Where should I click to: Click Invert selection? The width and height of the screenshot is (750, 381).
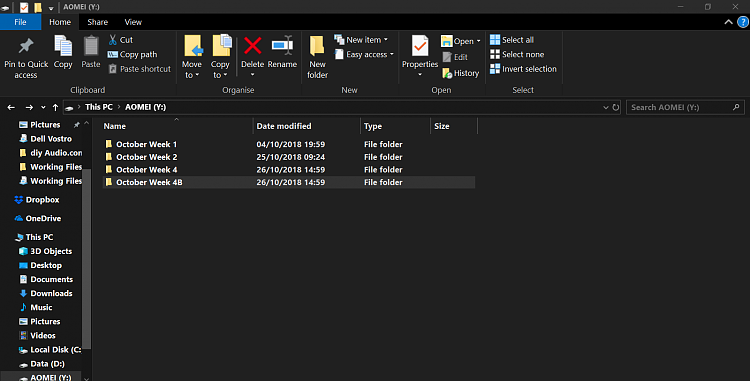[523, 69]
